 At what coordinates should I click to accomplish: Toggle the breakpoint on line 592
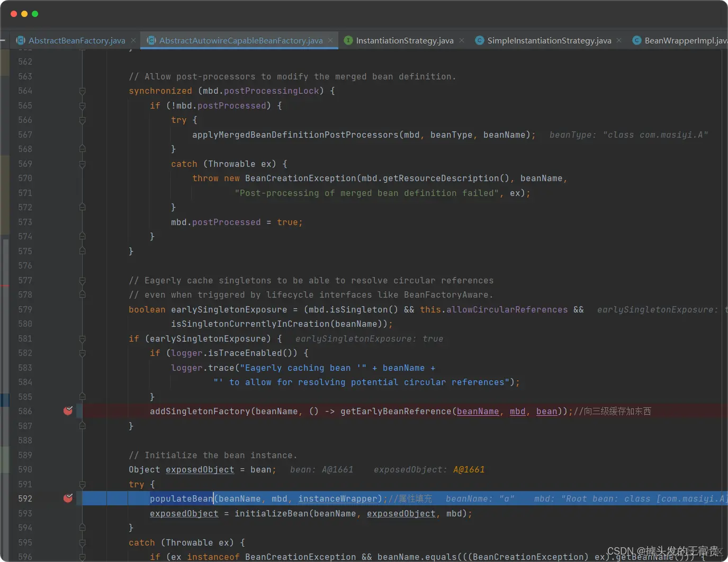click(x=68, y=498)
